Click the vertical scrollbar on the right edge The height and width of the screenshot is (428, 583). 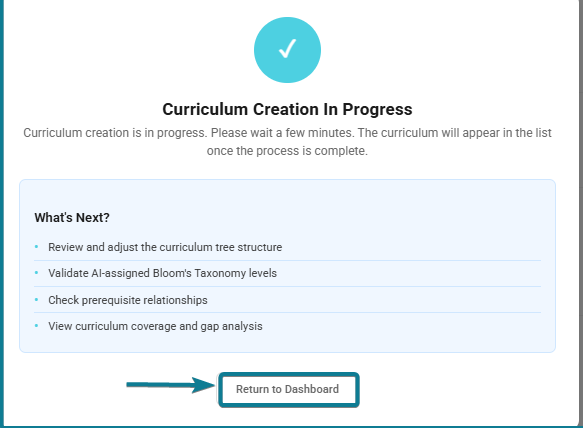pos(580,214)
